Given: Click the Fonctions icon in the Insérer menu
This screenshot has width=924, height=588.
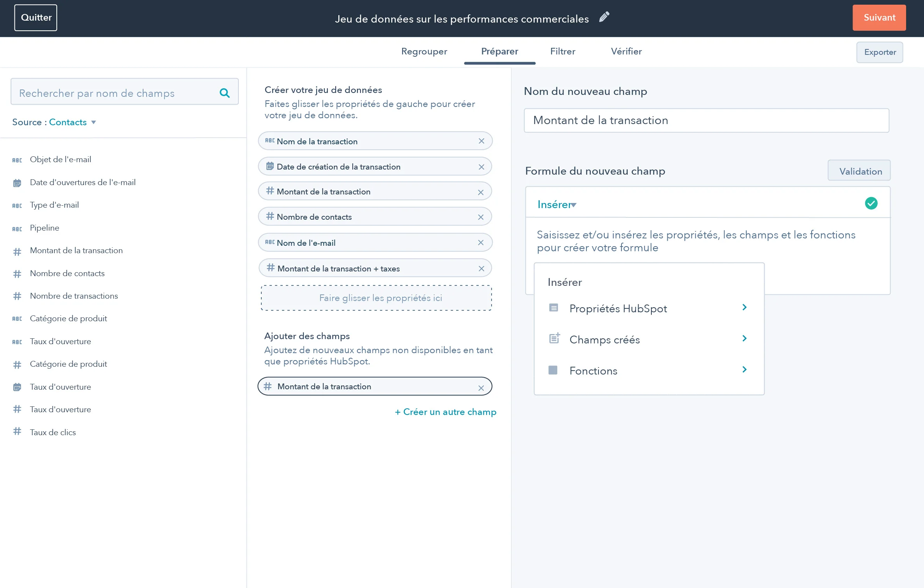Looking at the screenshot, I should pos(554,369).
